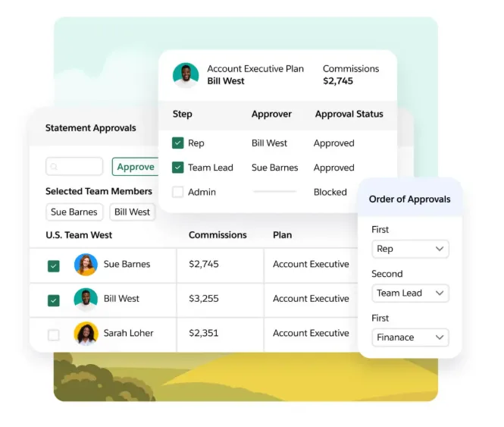The height and width of the screenshot is (427, 504).
Task: Click the Commissions column header in team table
Action: (x=218, y=235)
